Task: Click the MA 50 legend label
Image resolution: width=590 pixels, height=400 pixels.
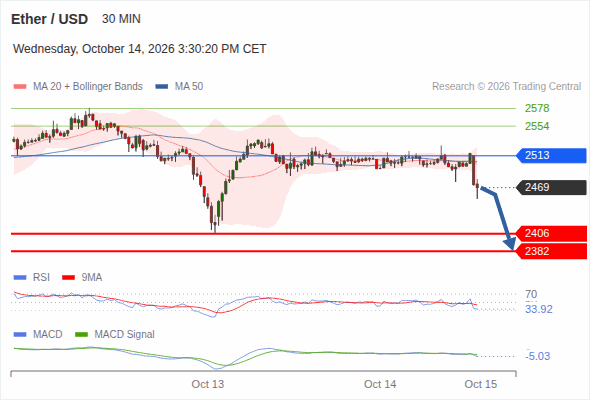Action: (x=189, y=87)
